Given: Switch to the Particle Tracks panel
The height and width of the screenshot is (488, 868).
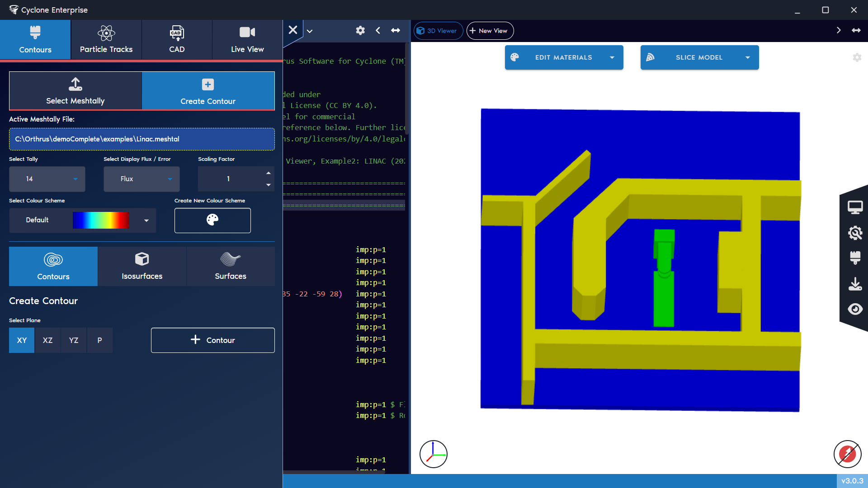Looking at the screenshot, I should coord(106,39).
